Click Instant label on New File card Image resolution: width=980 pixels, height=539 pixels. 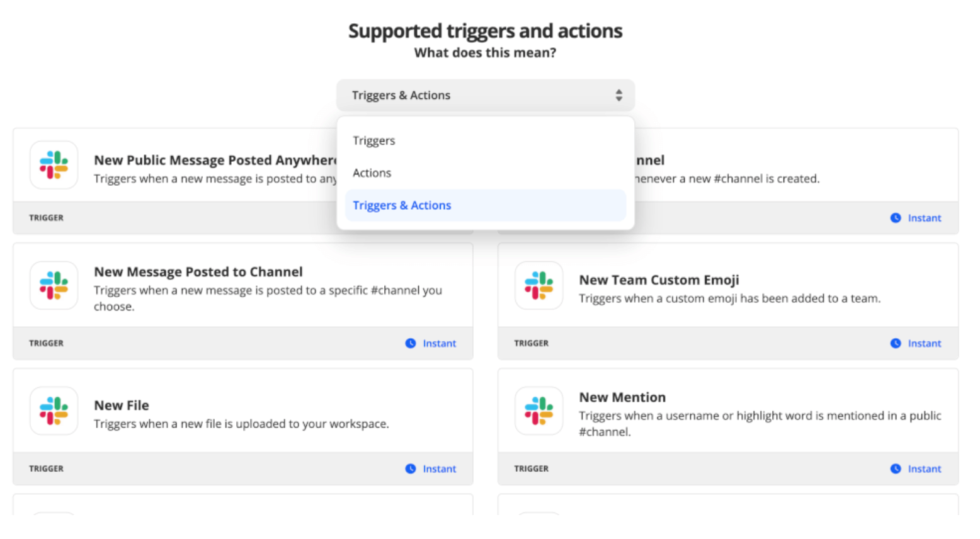click(x=440, y=468)
